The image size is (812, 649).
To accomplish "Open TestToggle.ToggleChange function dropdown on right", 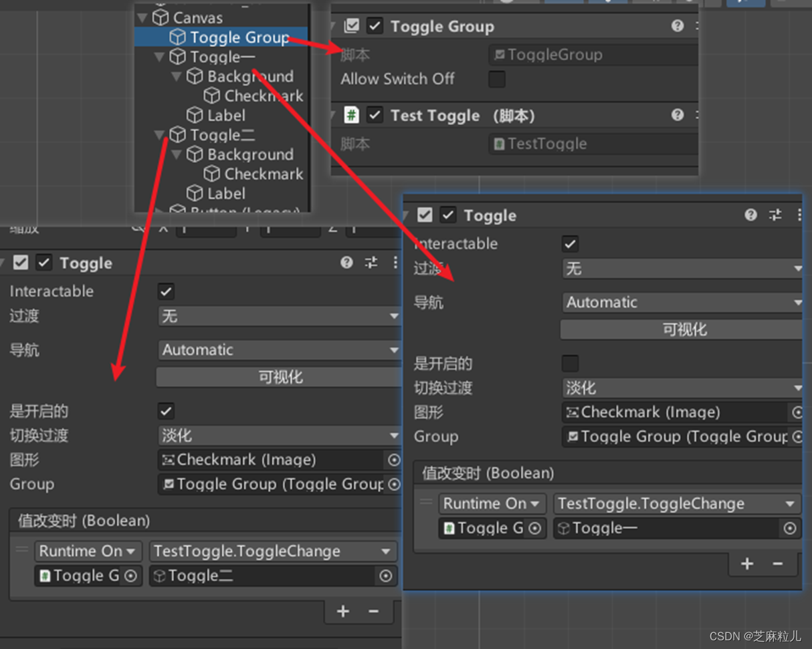I will tap(677, 503).
